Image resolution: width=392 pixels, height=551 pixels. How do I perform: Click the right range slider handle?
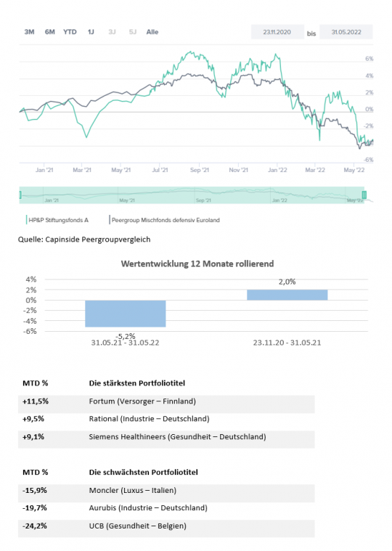[x=364, y=195]
